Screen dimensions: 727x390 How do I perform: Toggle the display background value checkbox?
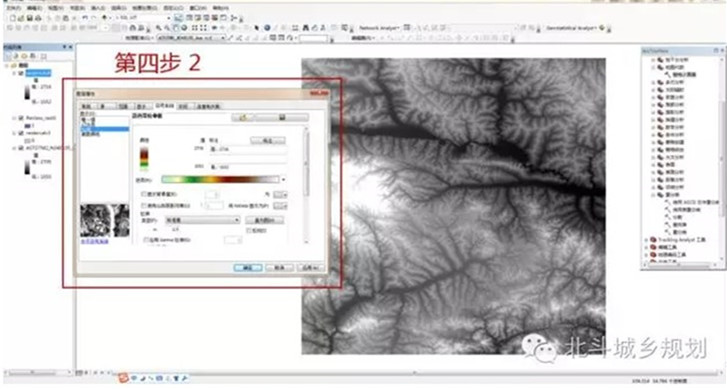[144, 194]
